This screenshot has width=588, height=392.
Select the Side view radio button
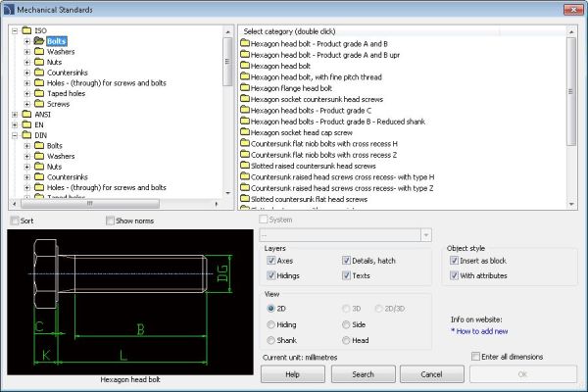(346, 324)
